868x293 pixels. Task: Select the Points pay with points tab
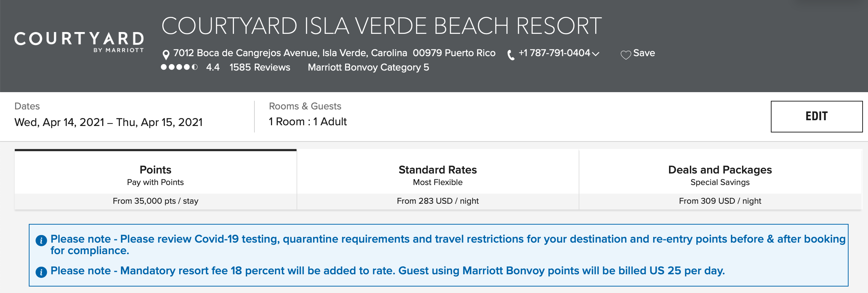[x=155, y=179]
